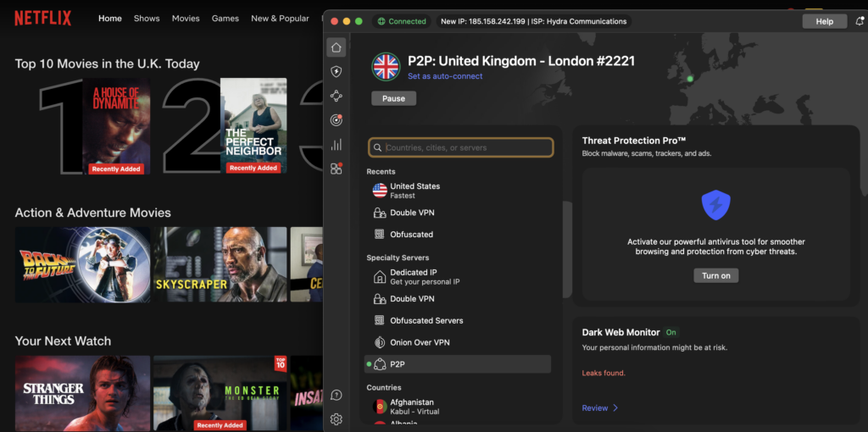Viewport: 868px width, 432px height.
Task: Turn on Threat Protection Pro
Action: 715,275
